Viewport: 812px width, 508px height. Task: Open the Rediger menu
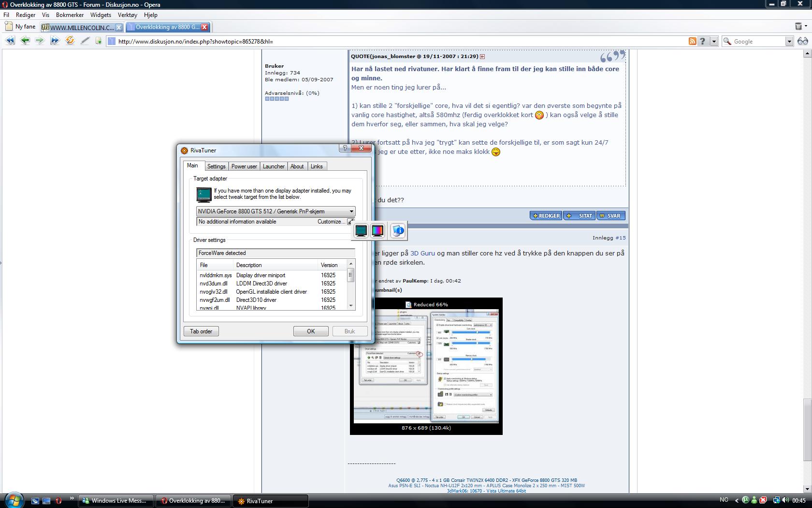pos(26,15)
